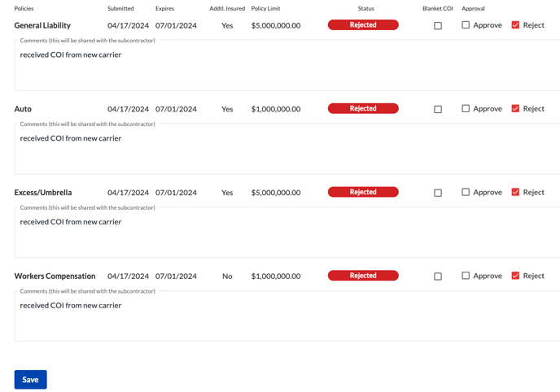Click Excess/Umbrella submitted date 04/17/2024

pos(129,192)
